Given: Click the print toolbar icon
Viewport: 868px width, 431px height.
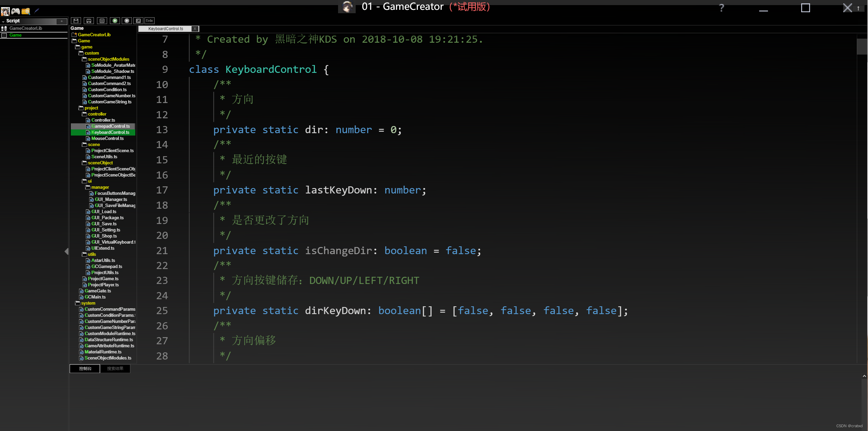Looking at the screenshot, I should point(89,21).
